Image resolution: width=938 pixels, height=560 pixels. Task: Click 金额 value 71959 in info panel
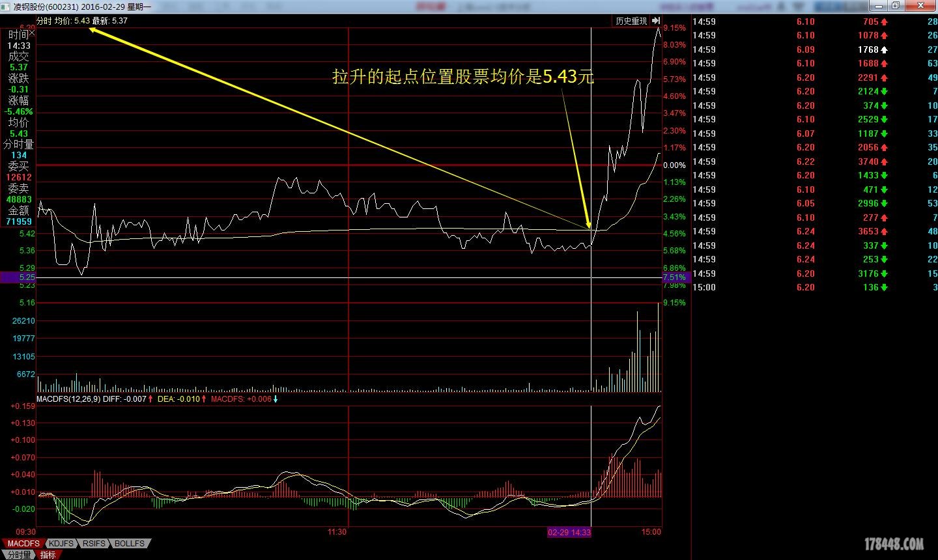[19, 221]
